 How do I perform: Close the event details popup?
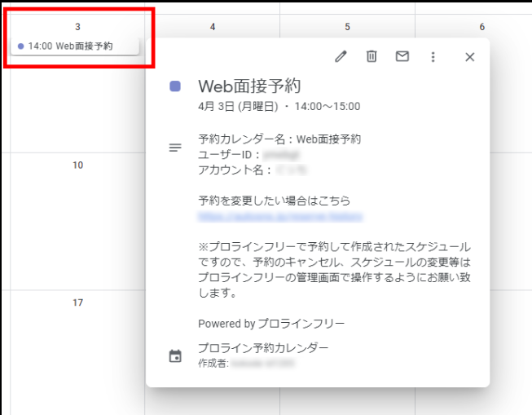[x=469, y=57]
